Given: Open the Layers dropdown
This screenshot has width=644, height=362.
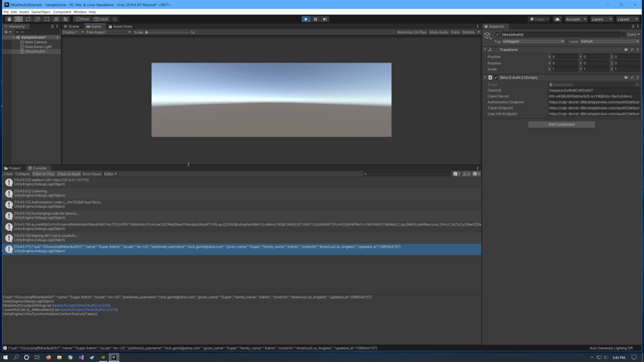Looking at the screenshot, I should pos(601,19).
